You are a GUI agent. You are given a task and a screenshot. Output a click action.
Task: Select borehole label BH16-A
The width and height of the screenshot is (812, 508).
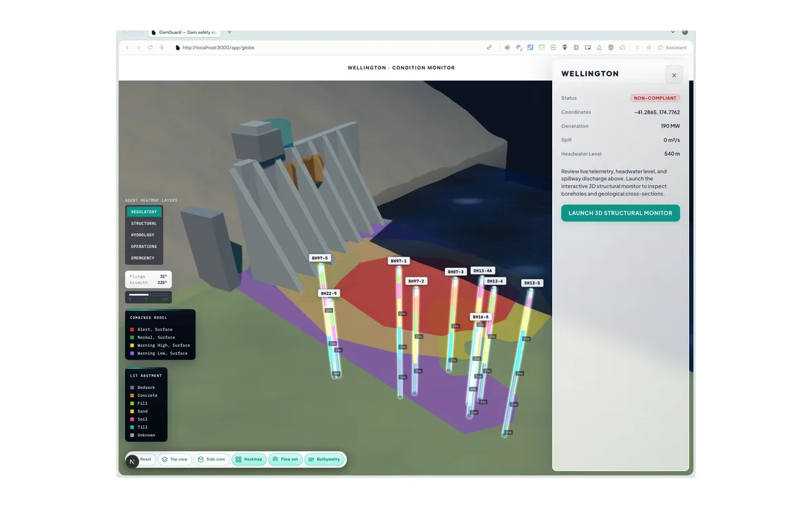click(x=480, y=317)
